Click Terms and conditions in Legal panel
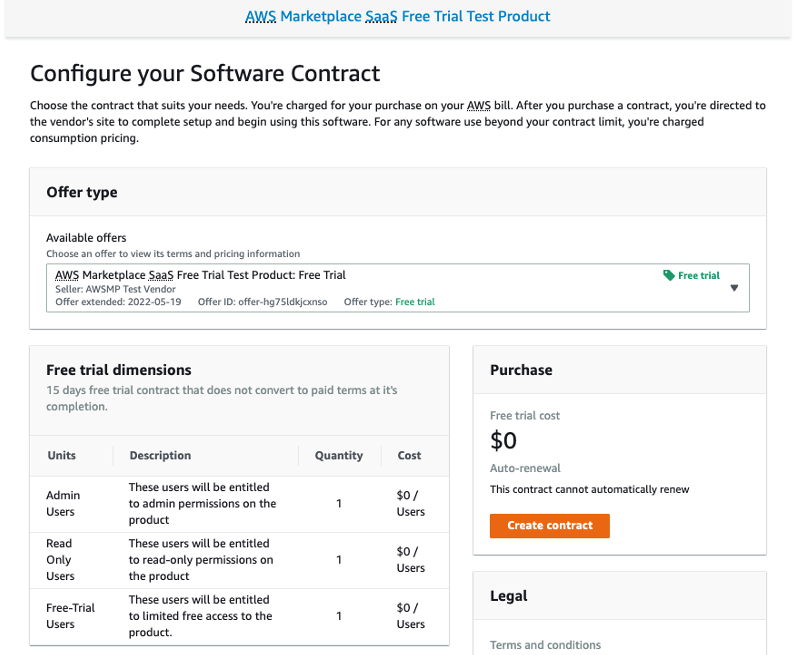793x655 pixels. tap(545, 645)
